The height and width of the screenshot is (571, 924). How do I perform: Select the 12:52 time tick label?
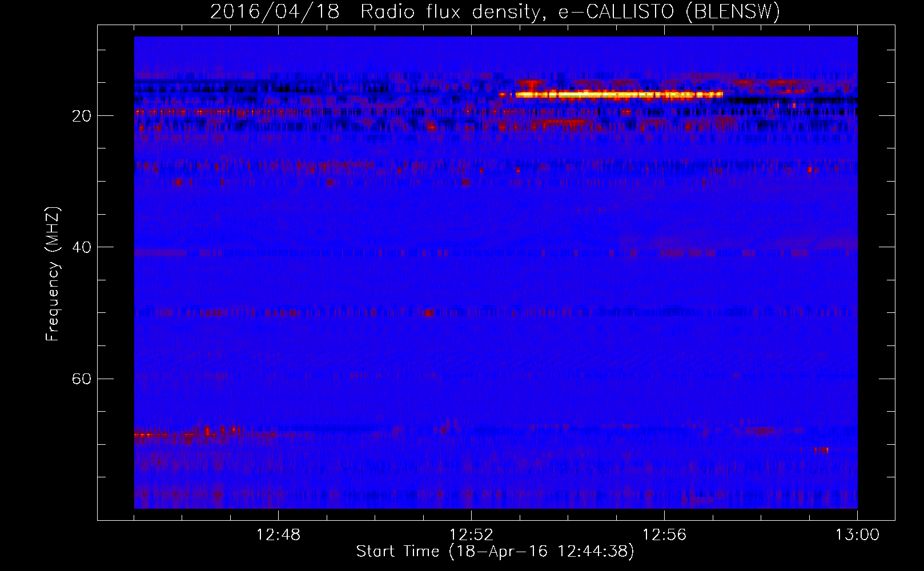pos(471,535)
